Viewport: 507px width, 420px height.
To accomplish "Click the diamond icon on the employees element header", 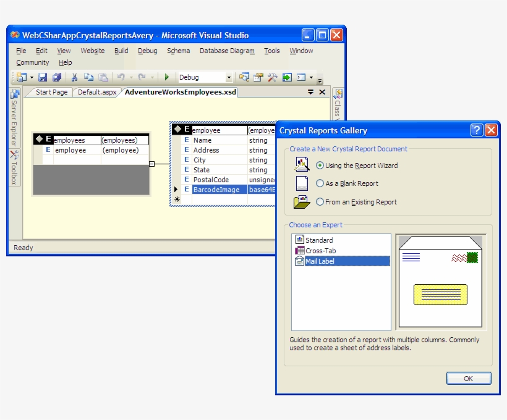I will 39,139.
